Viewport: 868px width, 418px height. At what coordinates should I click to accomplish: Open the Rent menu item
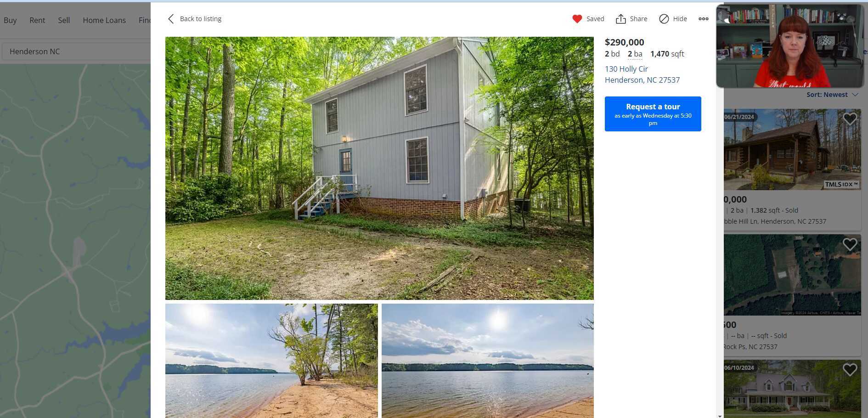[x=37, y=20]
